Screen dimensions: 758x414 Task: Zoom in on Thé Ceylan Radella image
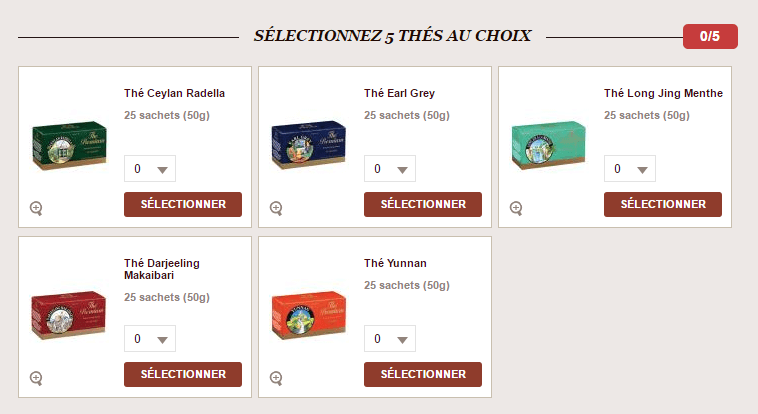click(x=36, y=208)
